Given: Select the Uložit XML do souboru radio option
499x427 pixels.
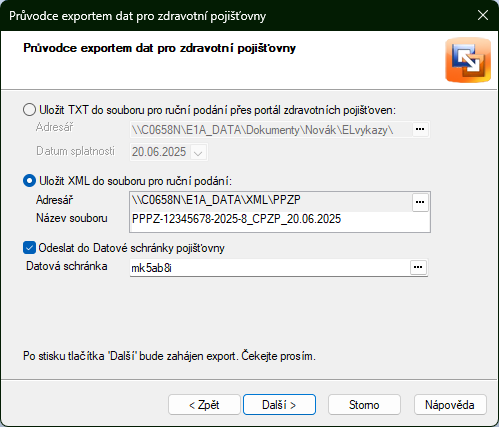Looking at the screenshot, I should [x=29, y=181].
